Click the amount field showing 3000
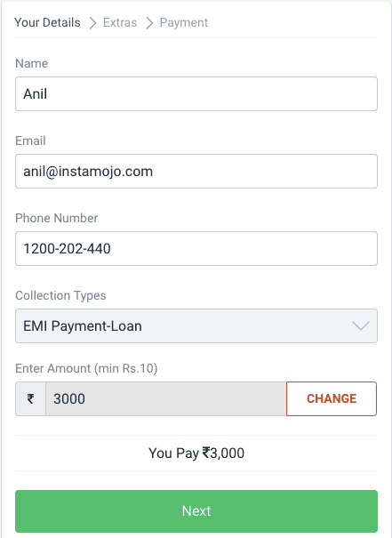 pos(165,398)
